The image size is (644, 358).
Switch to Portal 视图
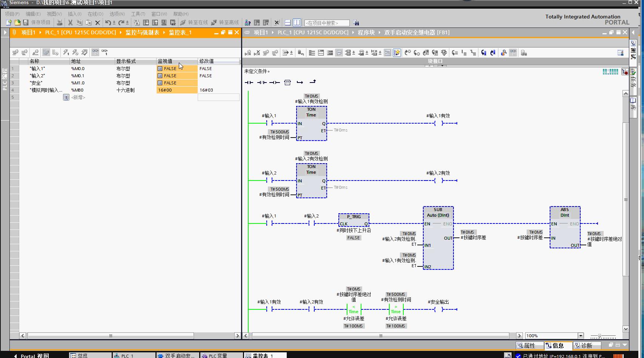32,355
